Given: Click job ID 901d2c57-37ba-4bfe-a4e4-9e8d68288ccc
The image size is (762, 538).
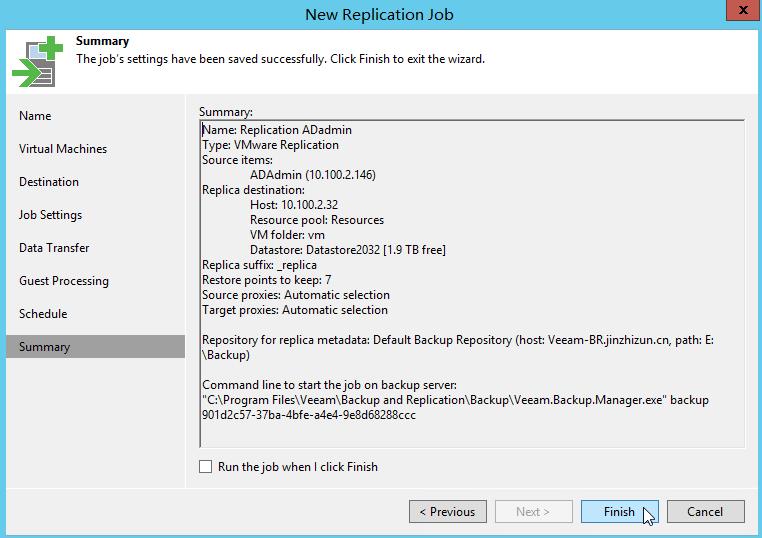Looking at the screenshot, I should 309,416.
